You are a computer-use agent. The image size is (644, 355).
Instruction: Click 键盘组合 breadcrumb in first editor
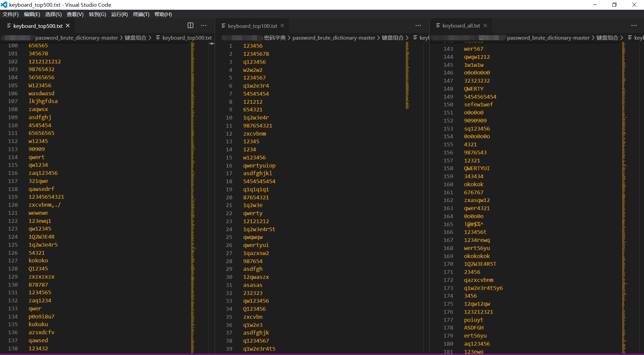coord(136,38)
